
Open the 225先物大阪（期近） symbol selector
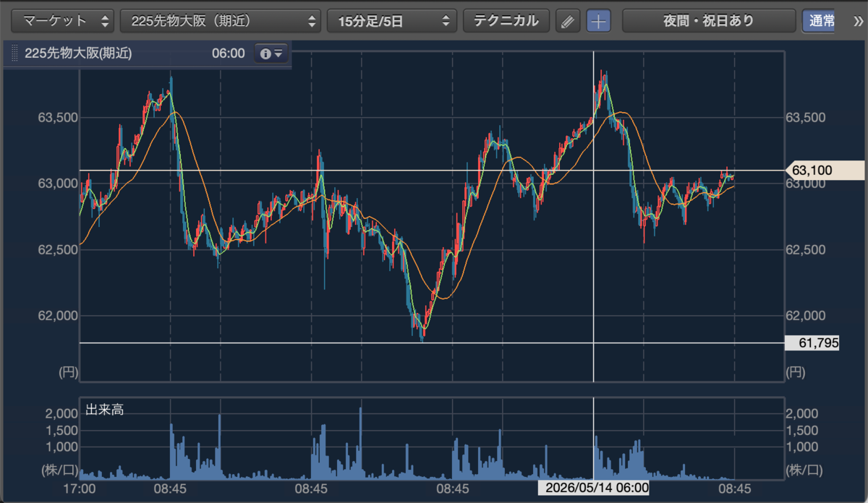(221, 21)
